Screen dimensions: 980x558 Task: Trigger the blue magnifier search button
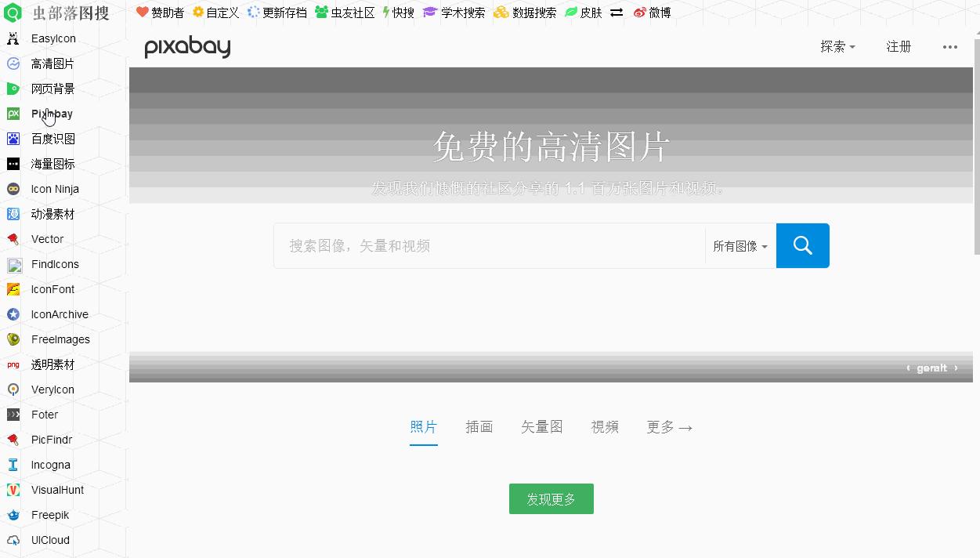click(x=802, y=245)
